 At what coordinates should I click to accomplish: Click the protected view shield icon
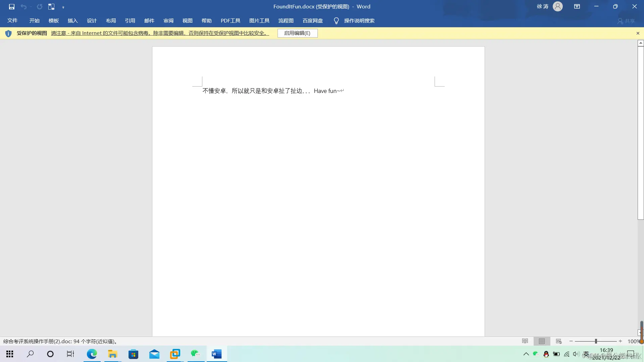(x=8, y=33)
